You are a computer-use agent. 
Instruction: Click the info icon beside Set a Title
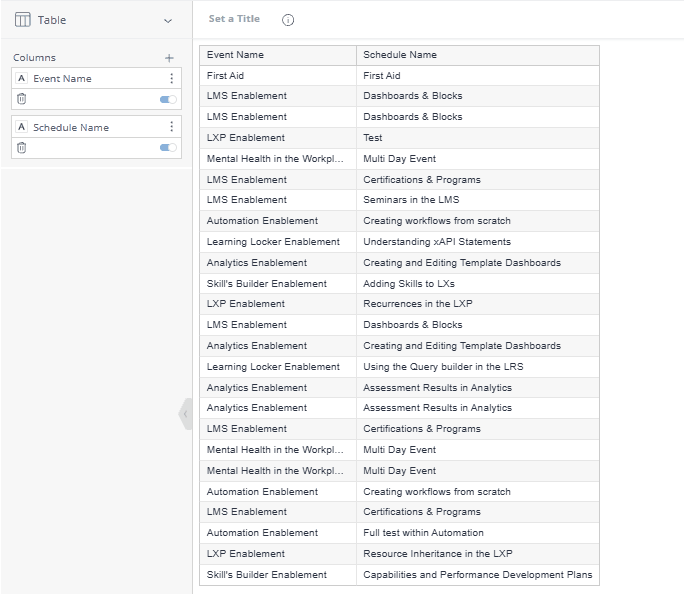[x=288, y=20]
